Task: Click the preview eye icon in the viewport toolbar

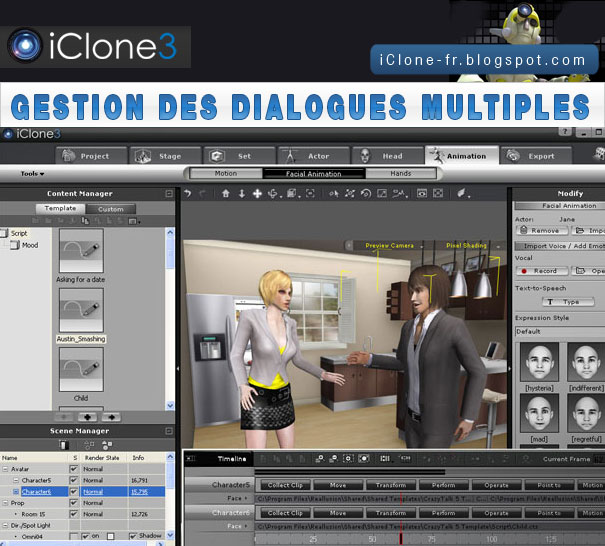Action: pos(422,193)
